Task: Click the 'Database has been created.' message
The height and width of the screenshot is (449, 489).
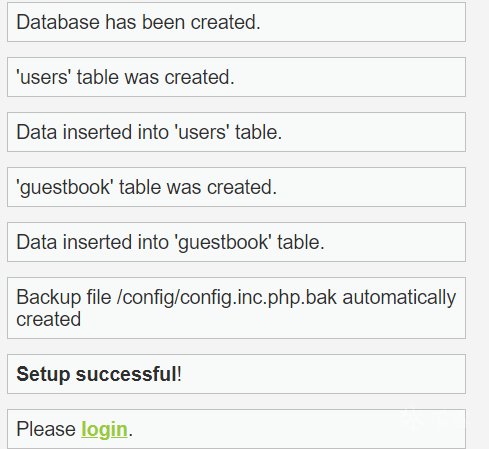Action: [236, 22]
